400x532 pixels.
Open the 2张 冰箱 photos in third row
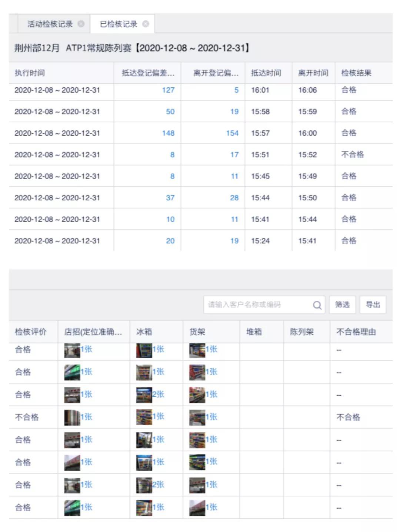pos(144,395)
